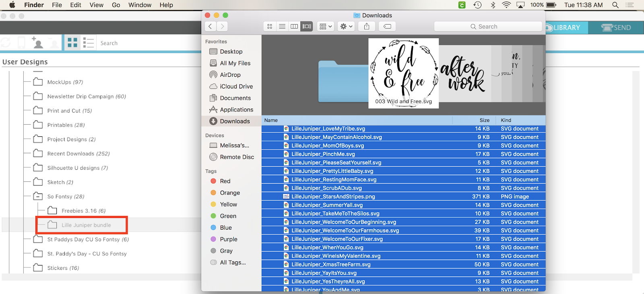Screen dimensions: 644x294
Task: Open Spotlight search in menu bar
Action: [x=615, y=5]
